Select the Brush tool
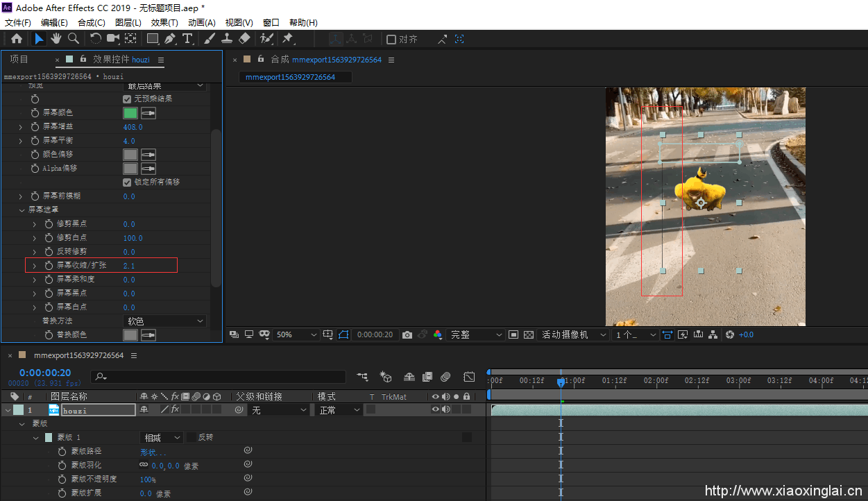868x501 pixels. tap(210, 39)
